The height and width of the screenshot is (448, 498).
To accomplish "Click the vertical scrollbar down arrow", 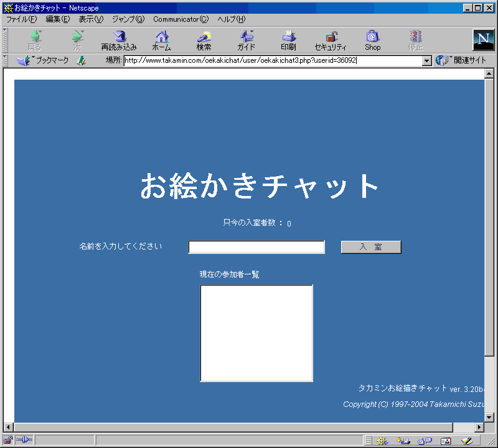I will click(489, 418).
